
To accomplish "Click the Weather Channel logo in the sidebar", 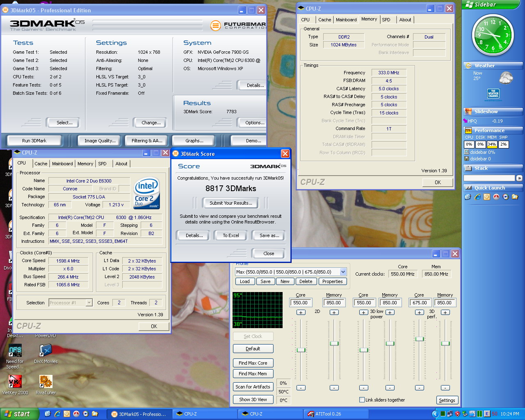I will pyautogui.click(x=493, y=94).
